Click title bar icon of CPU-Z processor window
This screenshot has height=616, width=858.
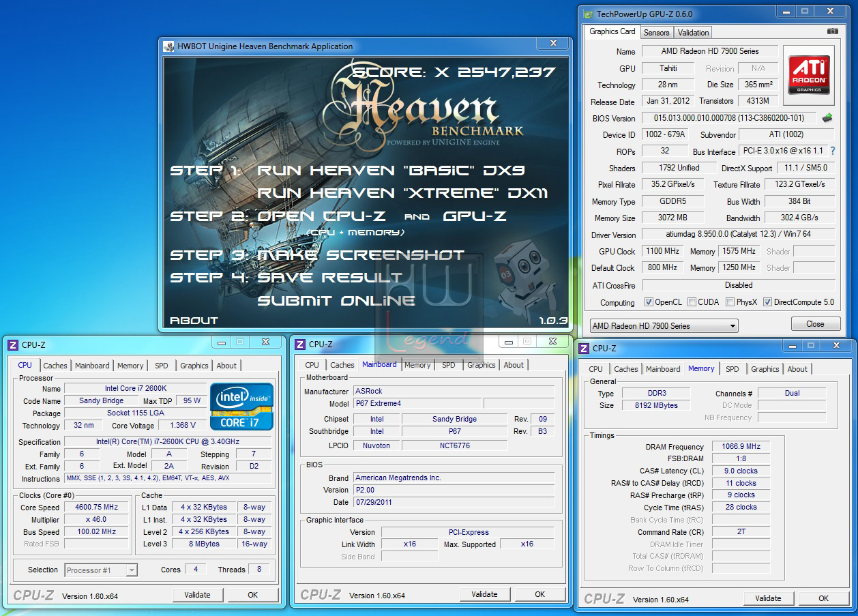(12, 344)
